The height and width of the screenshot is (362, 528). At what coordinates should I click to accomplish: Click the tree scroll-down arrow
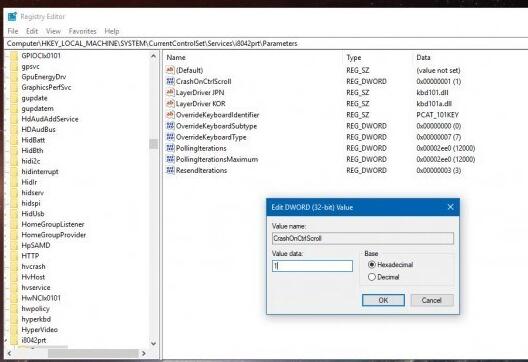pos(154,343)
